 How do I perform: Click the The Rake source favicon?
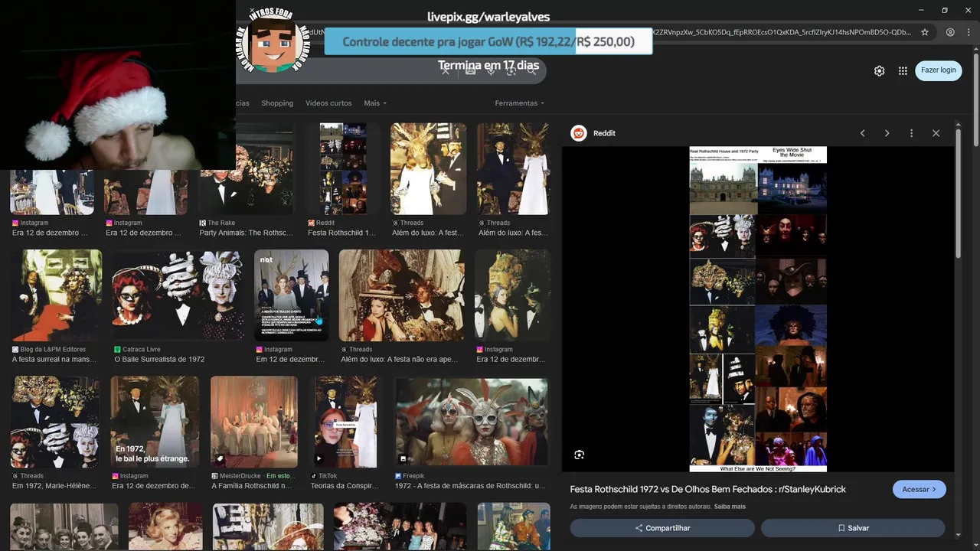pyautogui.click(x=202, y=223)
